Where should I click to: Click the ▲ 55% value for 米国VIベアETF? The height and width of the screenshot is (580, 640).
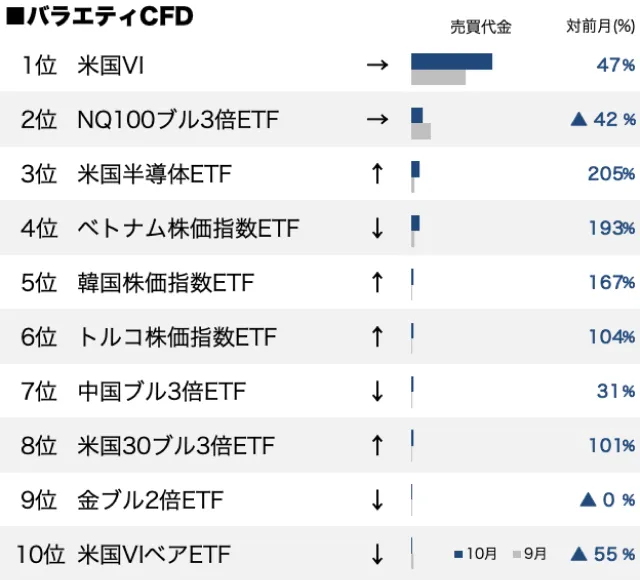point(603,553)
